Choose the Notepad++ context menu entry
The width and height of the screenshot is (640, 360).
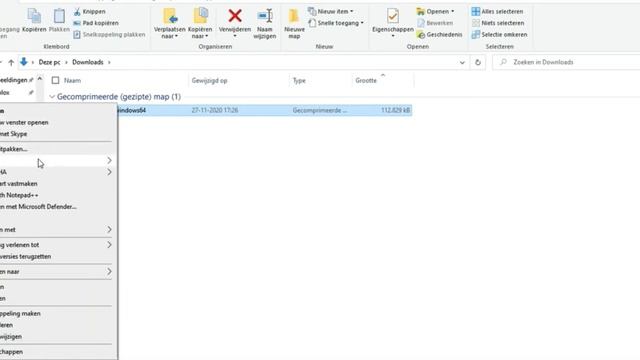19,195
